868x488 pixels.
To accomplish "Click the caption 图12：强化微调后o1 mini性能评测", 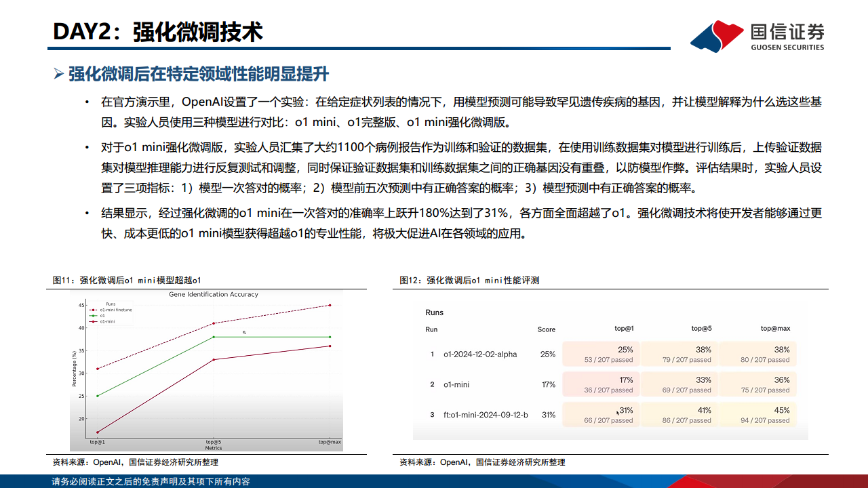I will point(469,280).
